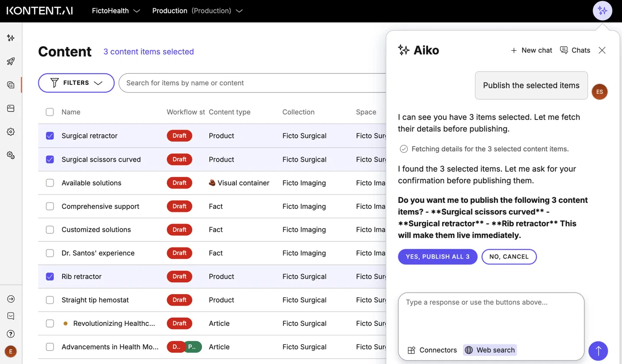
Task: Sort by the Space column header
Action: (366, 112)
